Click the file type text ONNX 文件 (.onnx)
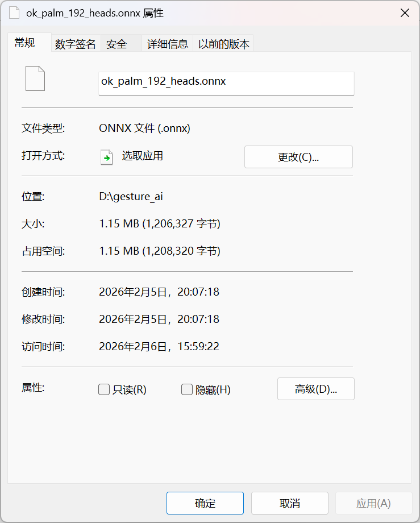420x523 pixels. (x=145, y=128)
